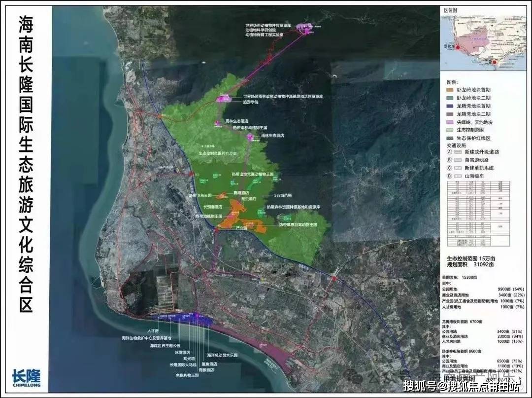Screen dimensions: 532x398
Task: Click the 热带动植物王国 map label
Action: [209, 217]
